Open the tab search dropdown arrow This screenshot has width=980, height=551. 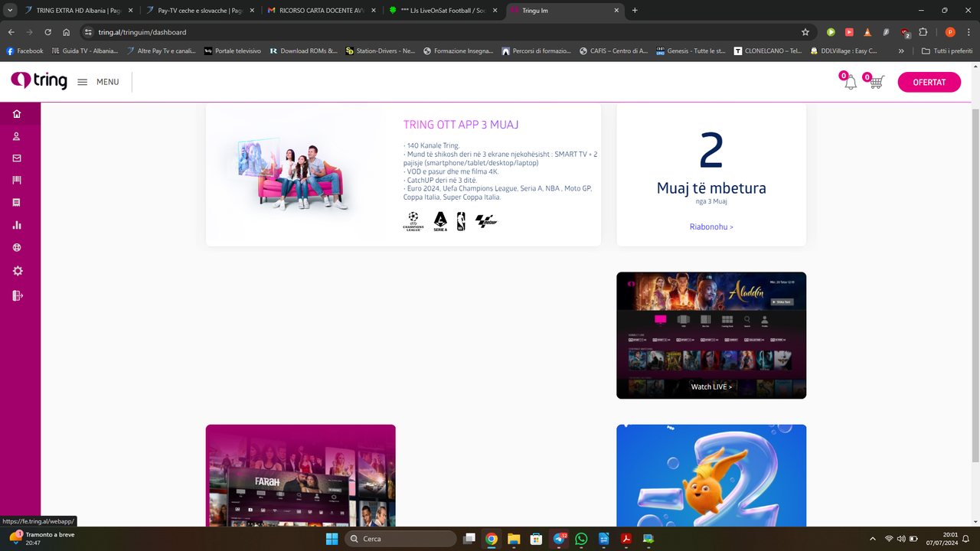pos(10,10)
